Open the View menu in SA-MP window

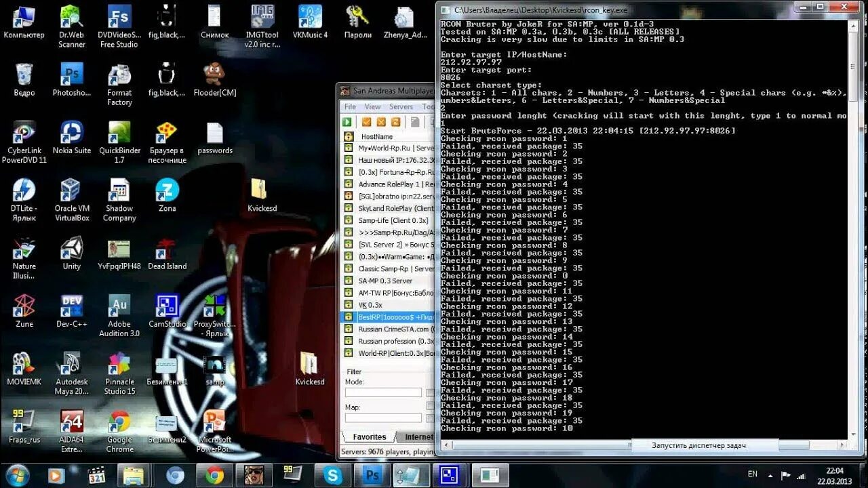372,106
